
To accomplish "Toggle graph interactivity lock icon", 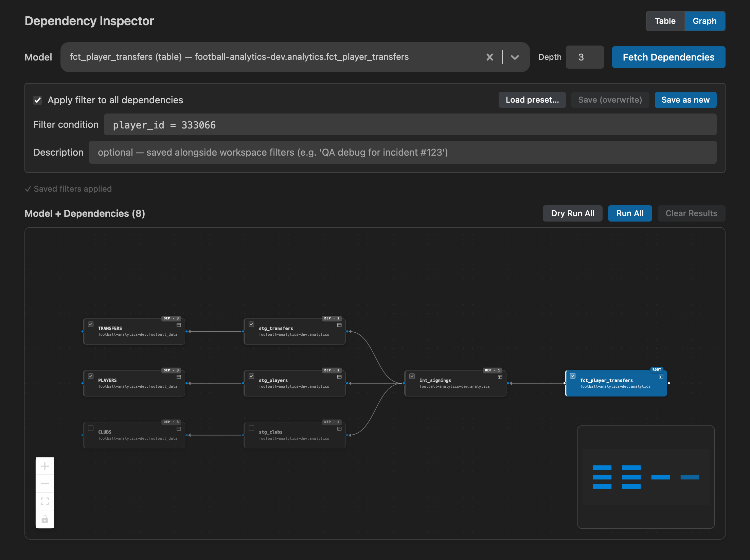I will (45, 519).
